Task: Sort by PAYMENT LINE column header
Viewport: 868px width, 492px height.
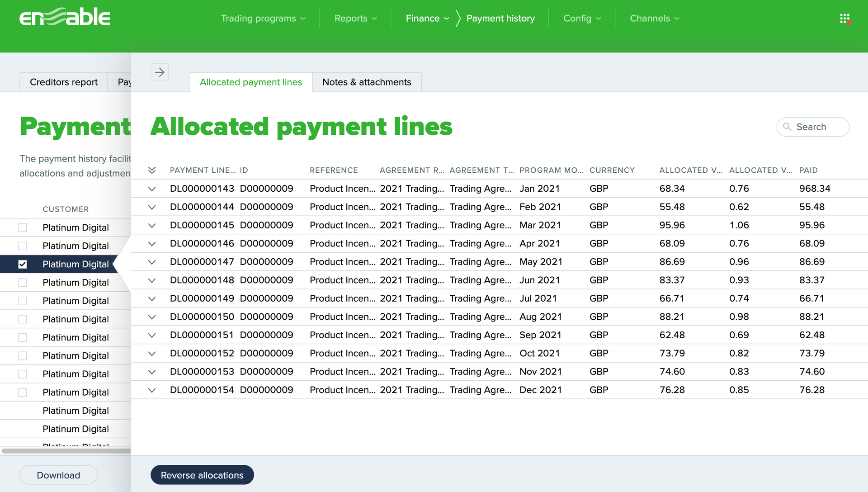Action: (203, 170)
